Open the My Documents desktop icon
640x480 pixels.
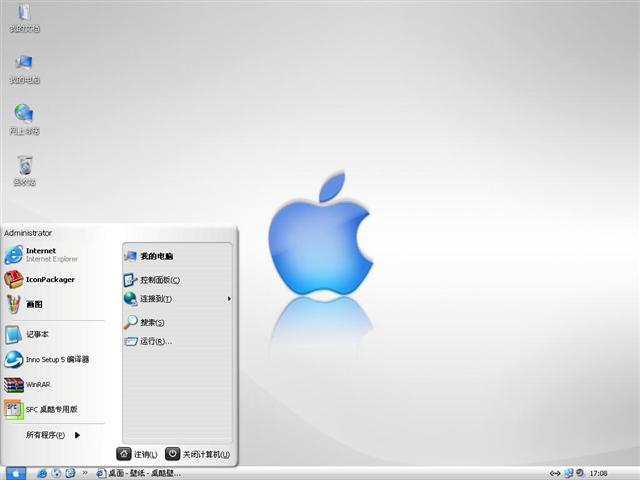[x=24, y=18]
